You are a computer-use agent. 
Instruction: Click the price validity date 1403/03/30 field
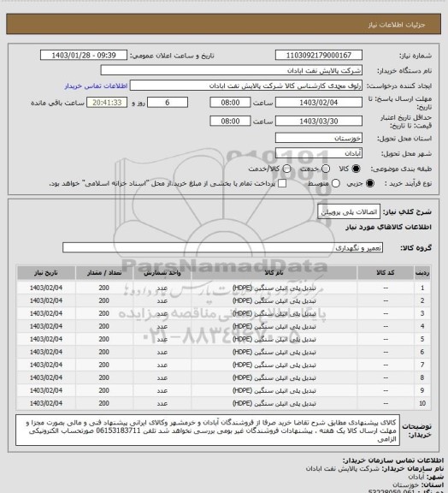point(319,121)
